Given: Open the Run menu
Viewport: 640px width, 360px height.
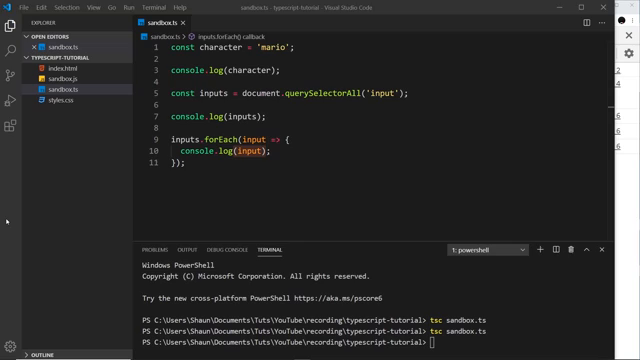Looking at the screenshot, I should (129, 7).
